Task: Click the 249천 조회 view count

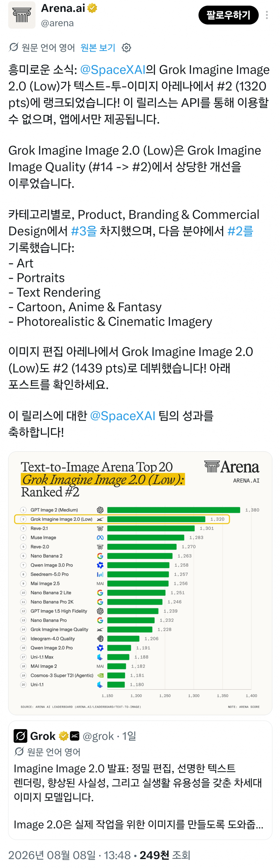Action: (x=165, y=855)
